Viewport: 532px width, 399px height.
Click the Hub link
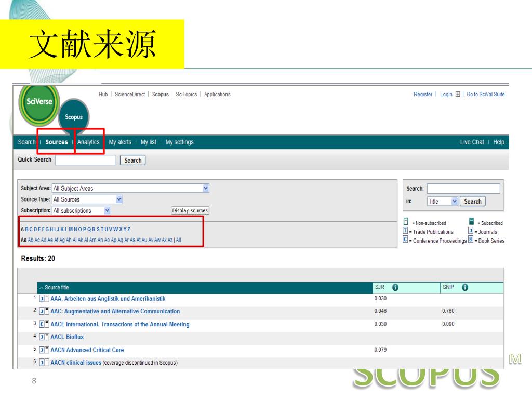tap(103, 95)
